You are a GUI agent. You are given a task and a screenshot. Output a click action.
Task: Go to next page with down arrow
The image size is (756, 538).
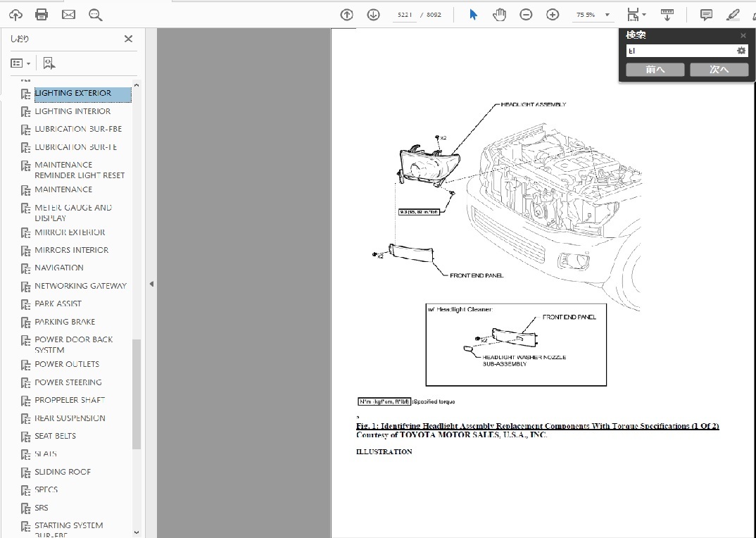[373, 15]
